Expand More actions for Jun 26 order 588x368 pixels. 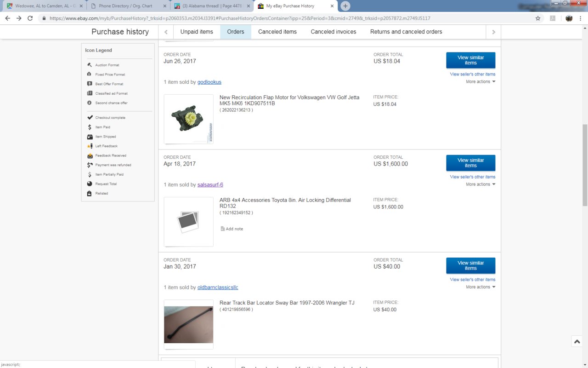[x=481, y=81]
